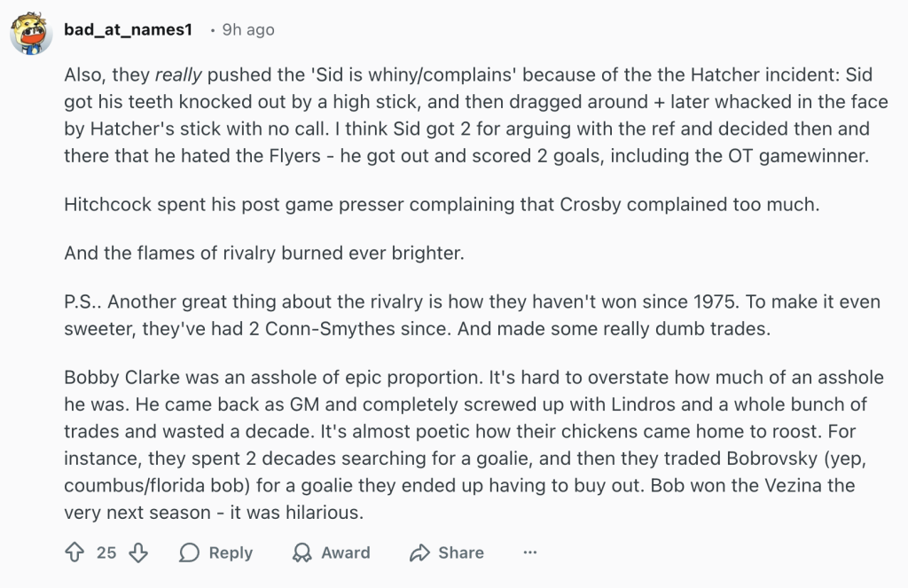Click the paragraph starting 'Bobby Clarke was'
This screenshot has width=908, height=588.
(x=474, y=444)
